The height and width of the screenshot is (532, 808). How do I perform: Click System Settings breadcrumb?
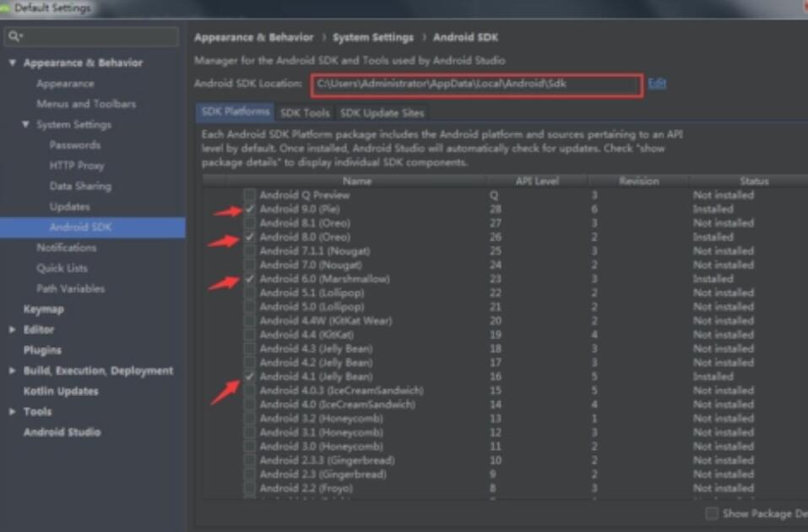point(373,37)
